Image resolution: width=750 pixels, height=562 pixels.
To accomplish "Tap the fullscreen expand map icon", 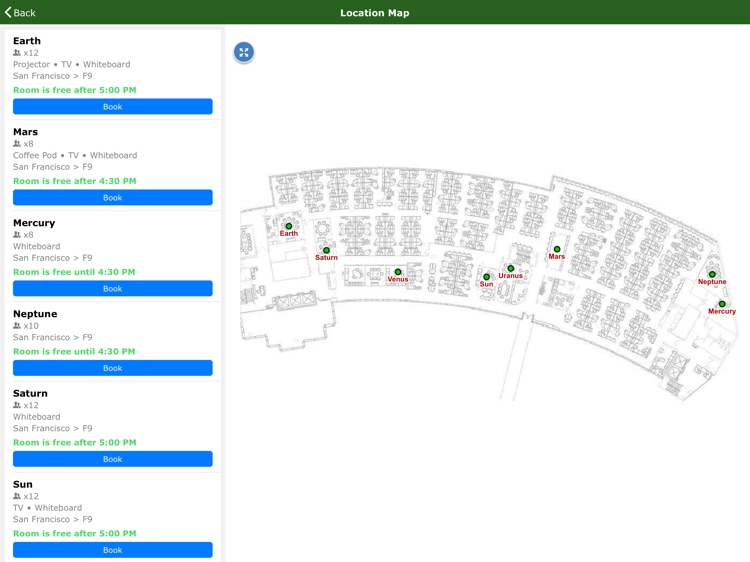I will click(x=244, y=52).
